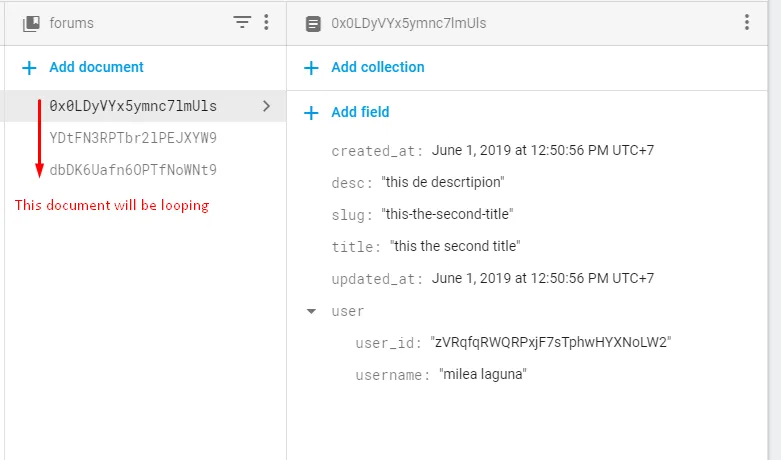Viewport: 781px width, 460px height.
Task: Add a new document to forums
Action: pyautogui.click(x=96, y=67)
